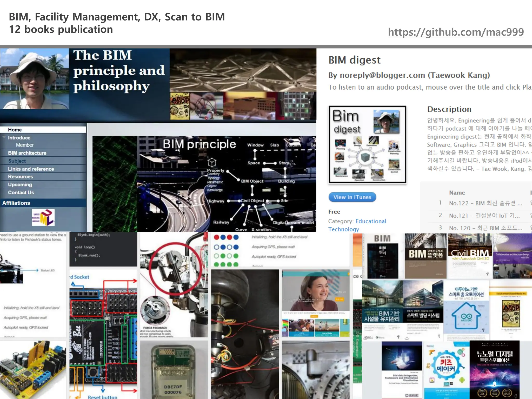Click the 뉴노멀 디지털 트랜스포메이션 book cover
This screenshot has height=399, width=532.
click(495, 370)
